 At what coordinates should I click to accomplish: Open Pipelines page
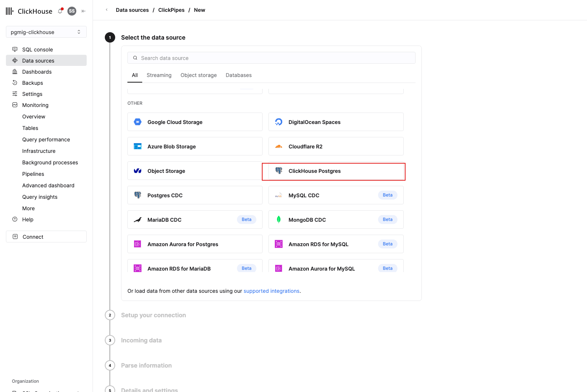33,174
